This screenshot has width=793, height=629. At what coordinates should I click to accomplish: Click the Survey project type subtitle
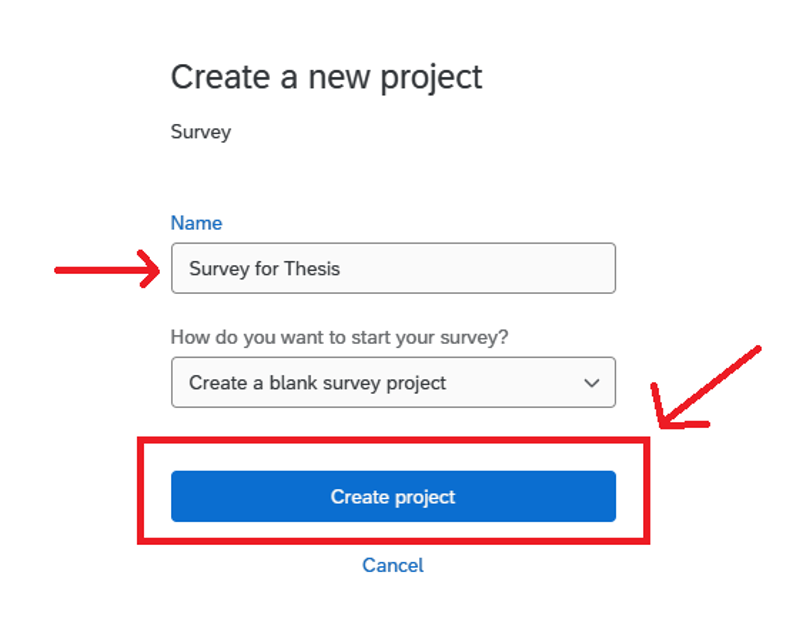(200, 132)
